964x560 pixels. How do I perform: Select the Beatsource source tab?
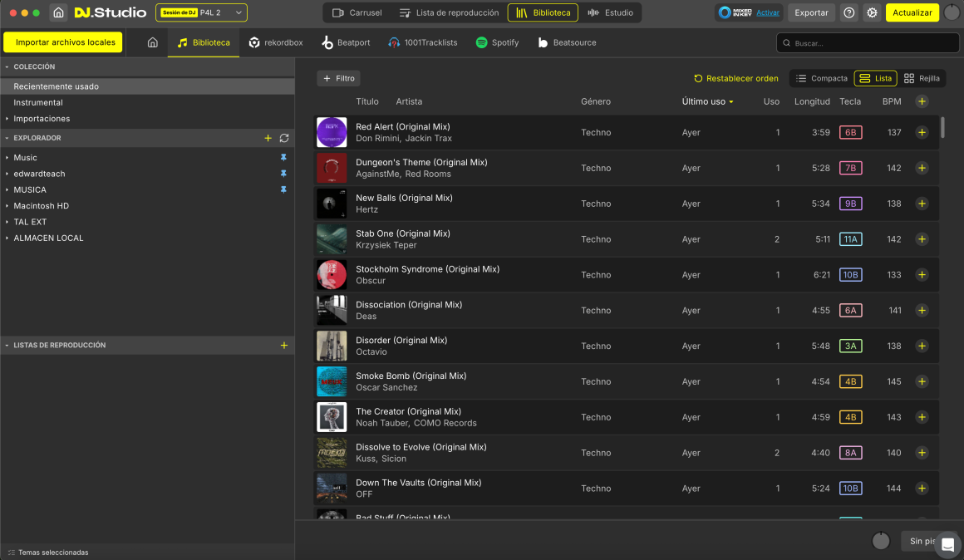pos(567,42)
